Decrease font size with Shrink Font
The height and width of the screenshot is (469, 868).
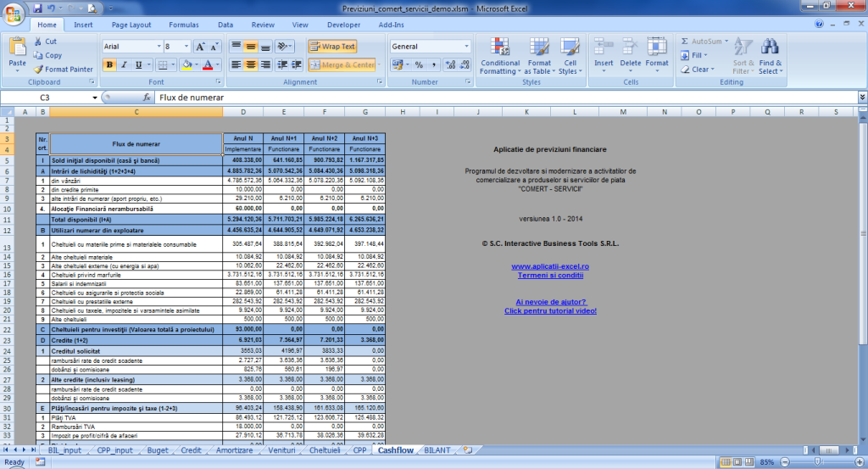(x=214, y=47)
